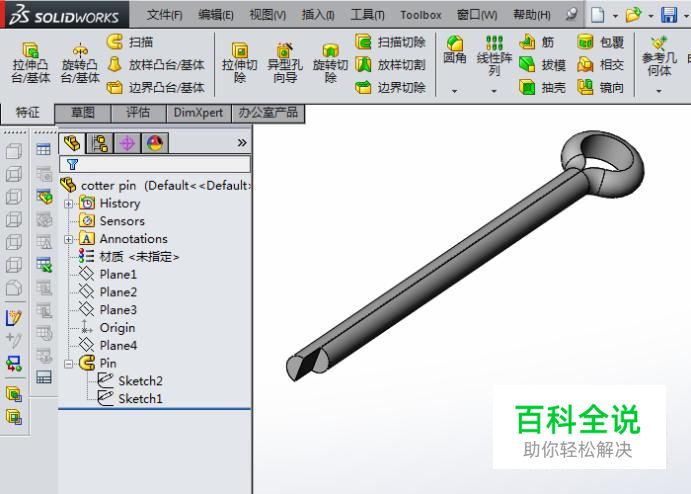
Task: Expand Reference Geometry dropdown arrow
Action: coord(659,91)
